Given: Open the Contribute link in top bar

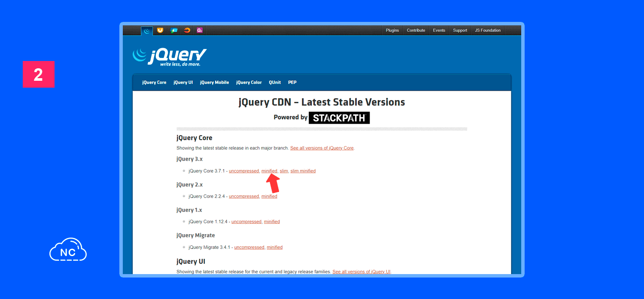Looking at the screenshot, I should 416,31.
